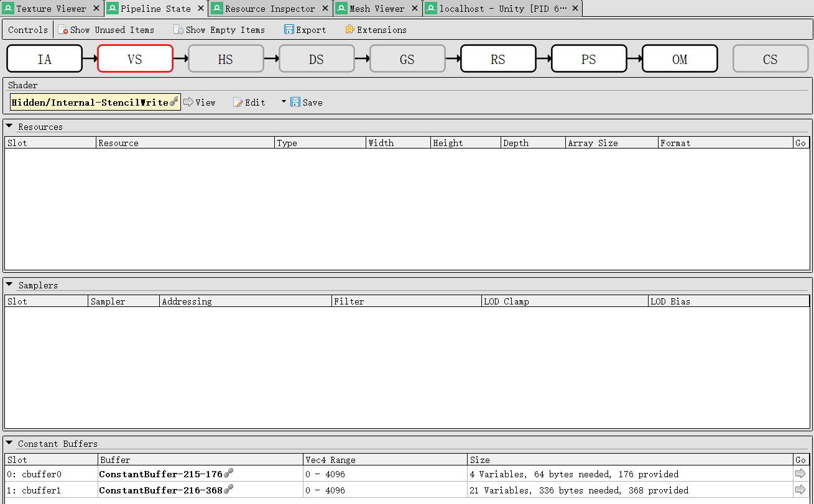The height and width of the screenshot is (504, 814).
Task: Click the Width column header
Action: (398, 143)
